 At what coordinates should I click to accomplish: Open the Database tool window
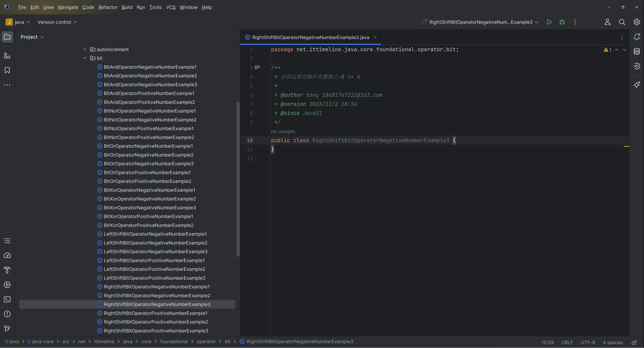[636, 51]
